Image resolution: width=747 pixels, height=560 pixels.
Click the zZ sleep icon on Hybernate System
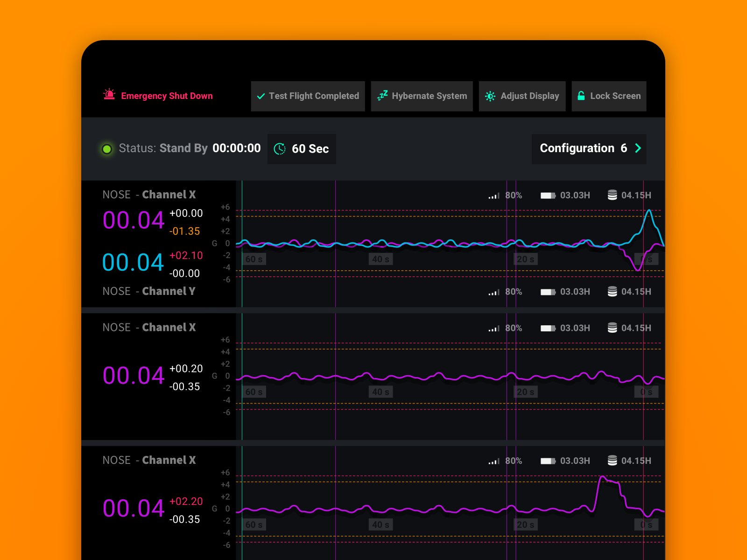382,96
